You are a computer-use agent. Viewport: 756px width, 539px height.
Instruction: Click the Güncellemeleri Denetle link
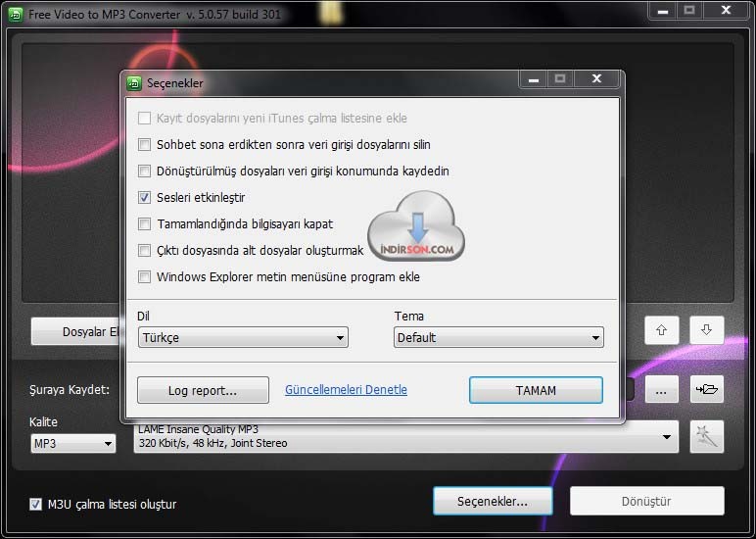(x=347, y=389)
